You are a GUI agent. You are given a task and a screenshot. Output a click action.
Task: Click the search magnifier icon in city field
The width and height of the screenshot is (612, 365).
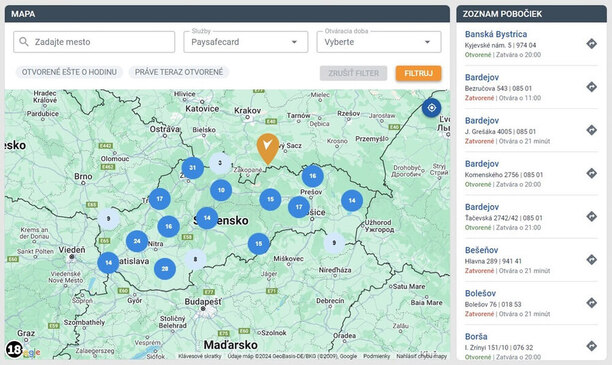[23, 42]
